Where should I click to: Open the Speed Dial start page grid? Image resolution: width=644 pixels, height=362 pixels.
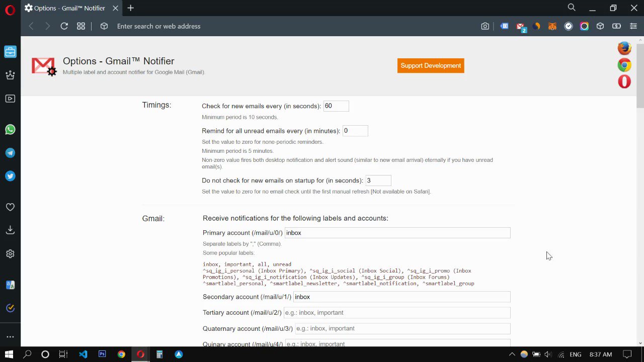pos(80,26)
